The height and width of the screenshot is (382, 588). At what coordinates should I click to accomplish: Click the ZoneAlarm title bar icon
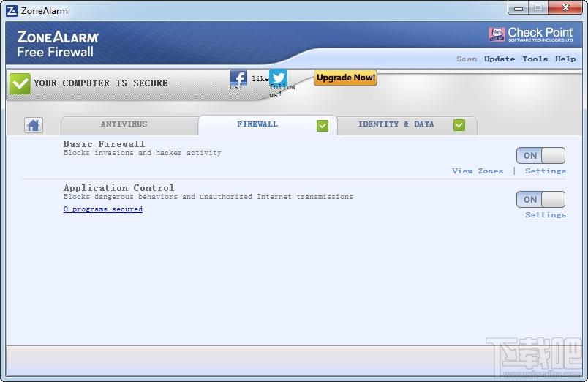click(12, 10)
